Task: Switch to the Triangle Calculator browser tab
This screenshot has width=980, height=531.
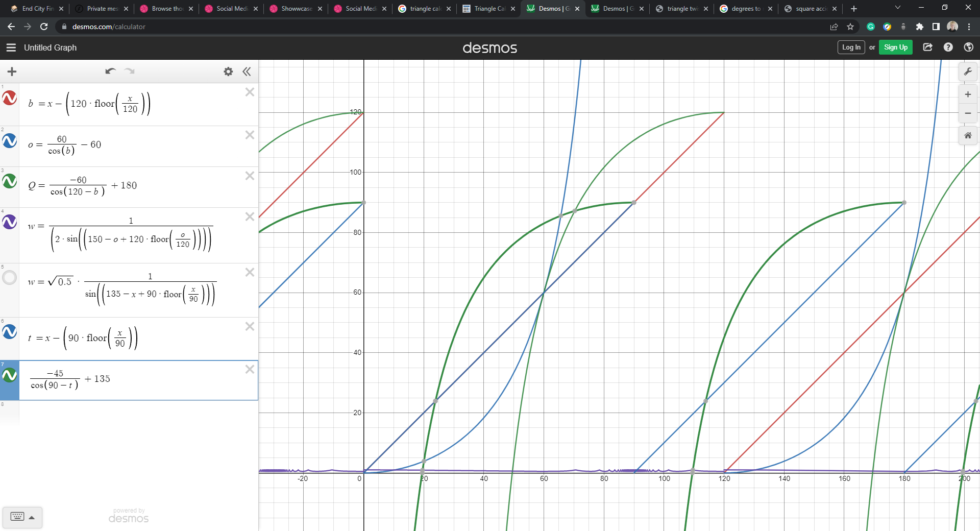Action: pyautogui.click(x=488, y=9)
